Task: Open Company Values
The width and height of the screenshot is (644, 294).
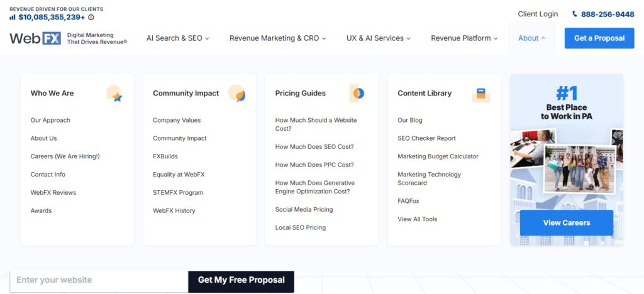Action: click(177, 120)
